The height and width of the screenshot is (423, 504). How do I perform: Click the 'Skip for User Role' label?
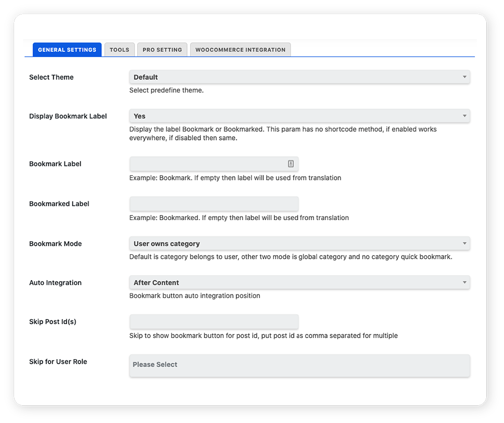tap(58, 361)
